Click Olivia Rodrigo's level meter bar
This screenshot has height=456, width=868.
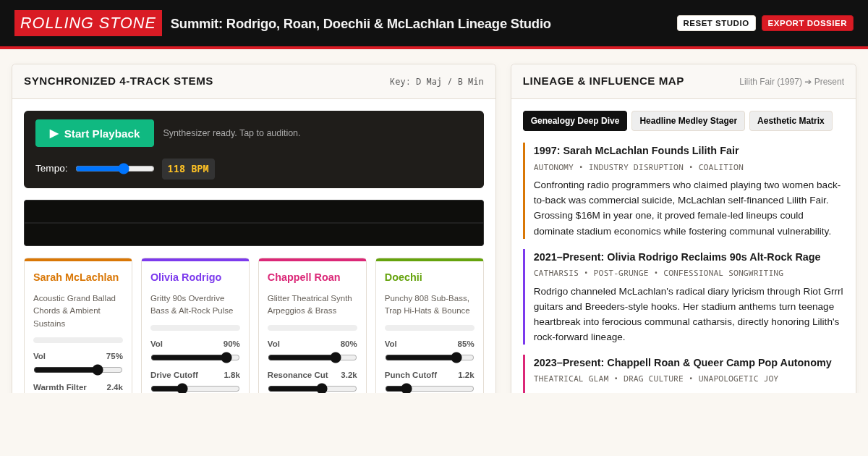(x=195, y=328)
